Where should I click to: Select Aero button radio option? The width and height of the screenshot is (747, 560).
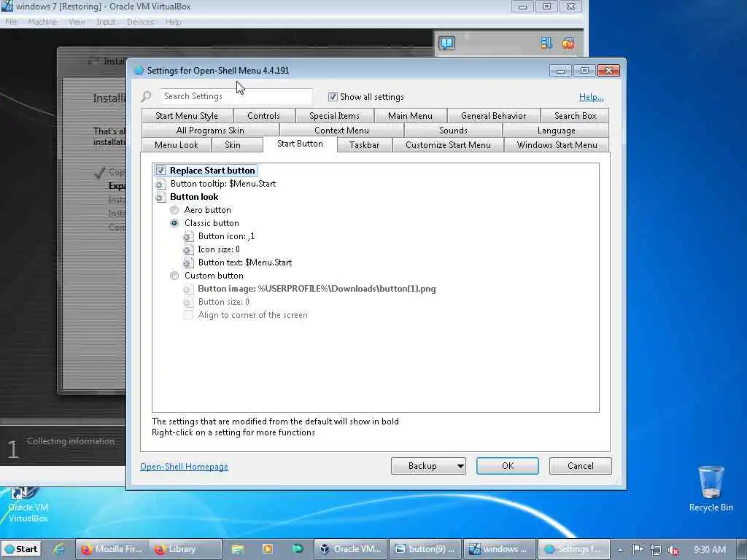pos(174,210)
